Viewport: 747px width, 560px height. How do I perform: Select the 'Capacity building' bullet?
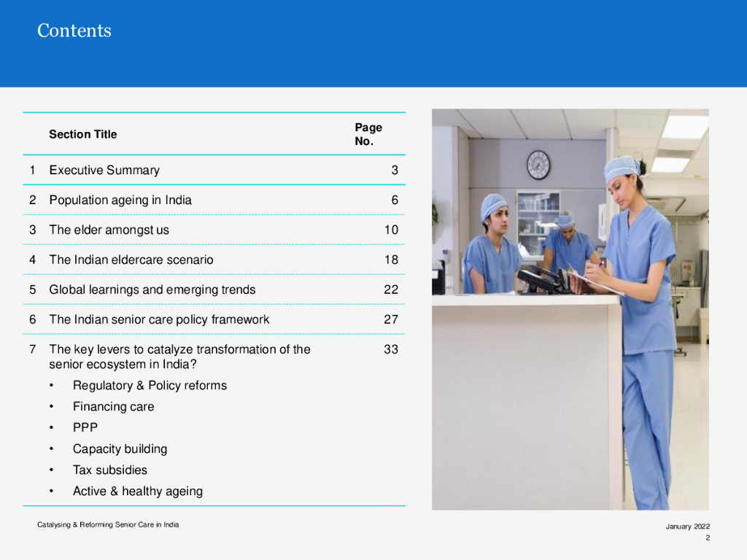(x=120, y=449)
